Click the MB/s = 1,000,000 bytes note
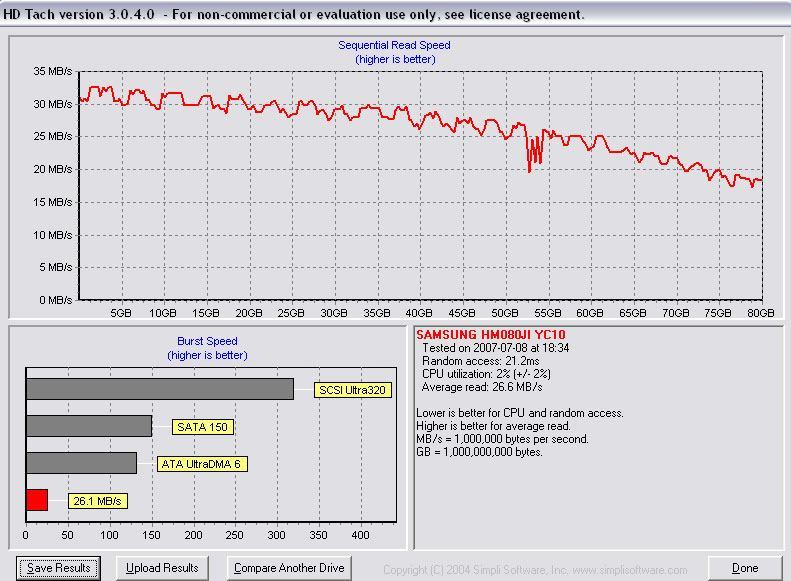791x581 pixels. [502, 439]
